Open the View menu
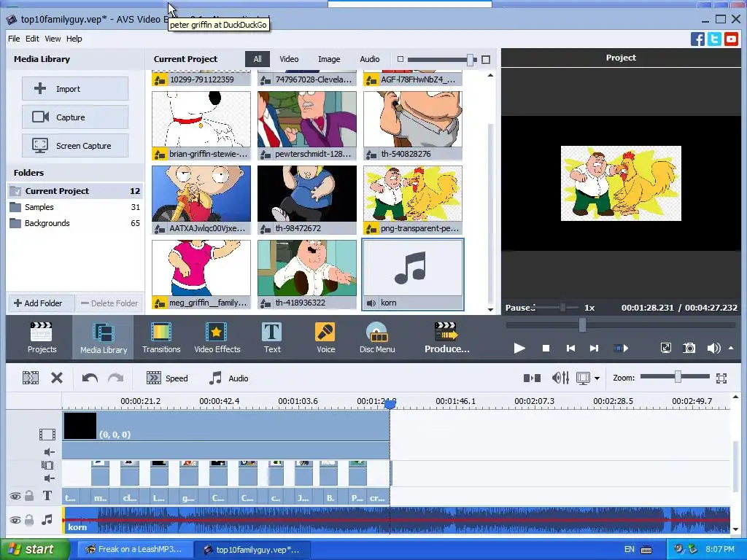The width and height of the screenshot is (747, 560). (53, 39)
